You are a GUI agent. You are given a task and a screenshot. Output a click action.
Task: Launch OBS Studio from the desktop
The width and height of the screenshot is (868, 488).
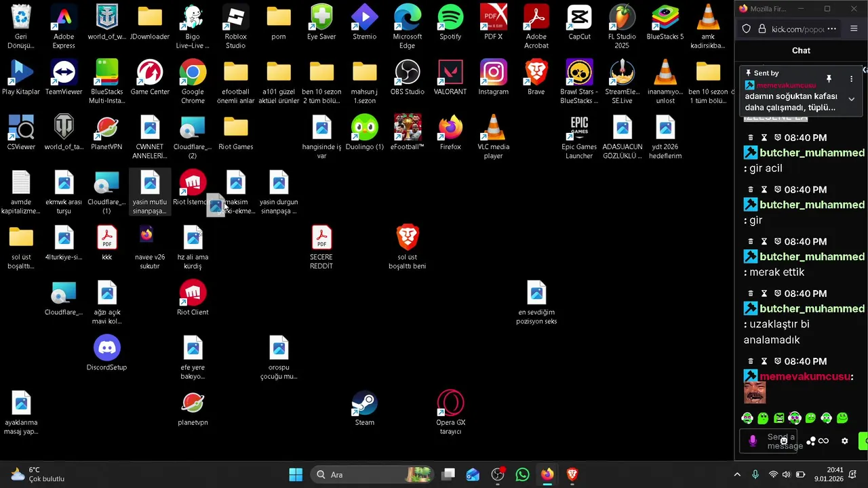[407, 77]
